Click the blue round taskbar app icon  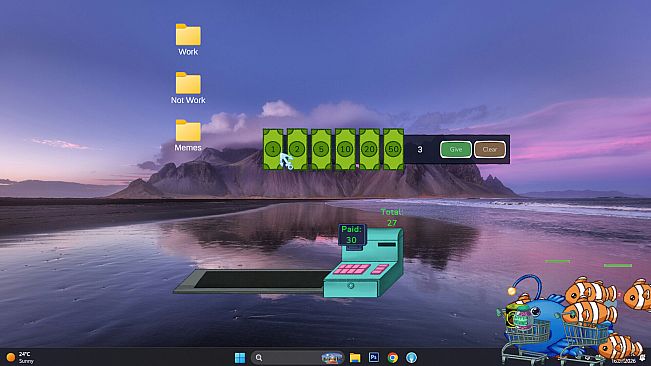point(411,357)
